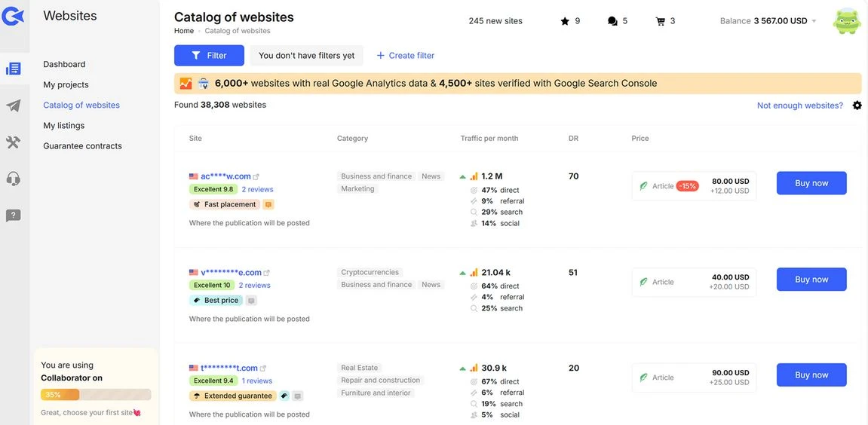Screen dimensions: 868x425
Task: Expand the Balance currency dropdown
Action: (x=814, y=21)
